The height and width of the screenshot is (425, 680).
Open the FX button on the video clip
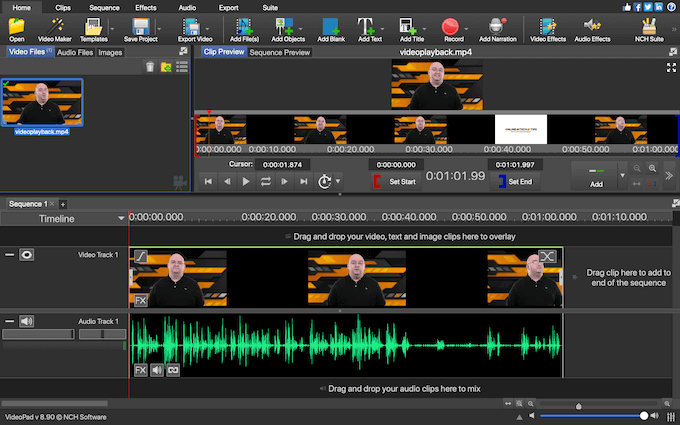coord(141,299)
